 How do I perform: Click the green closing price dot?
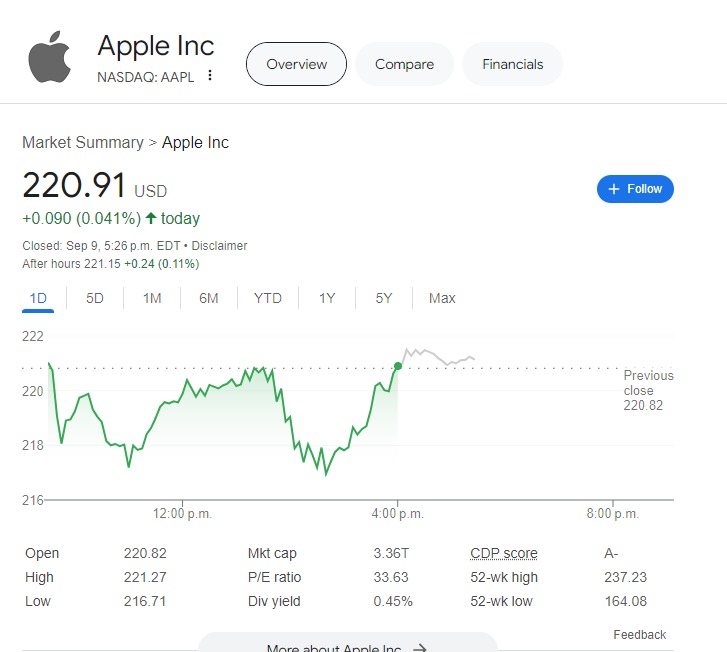point(398,366)
